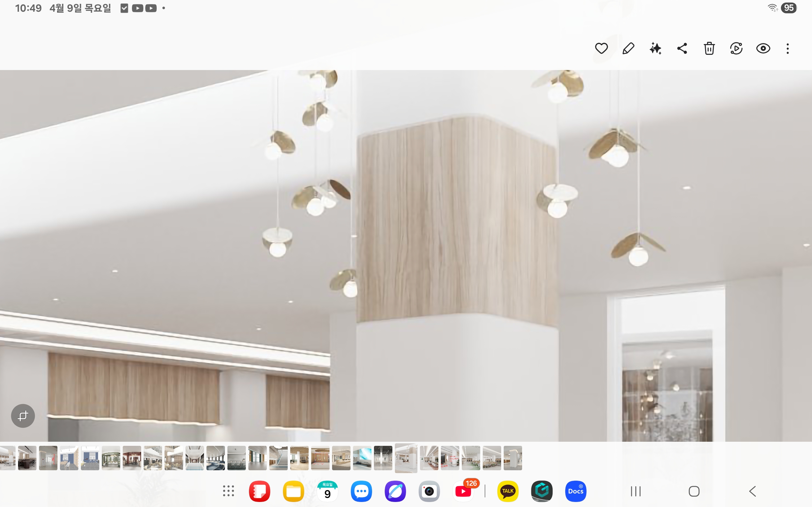Delete photo with trash icon

point(709,48)
